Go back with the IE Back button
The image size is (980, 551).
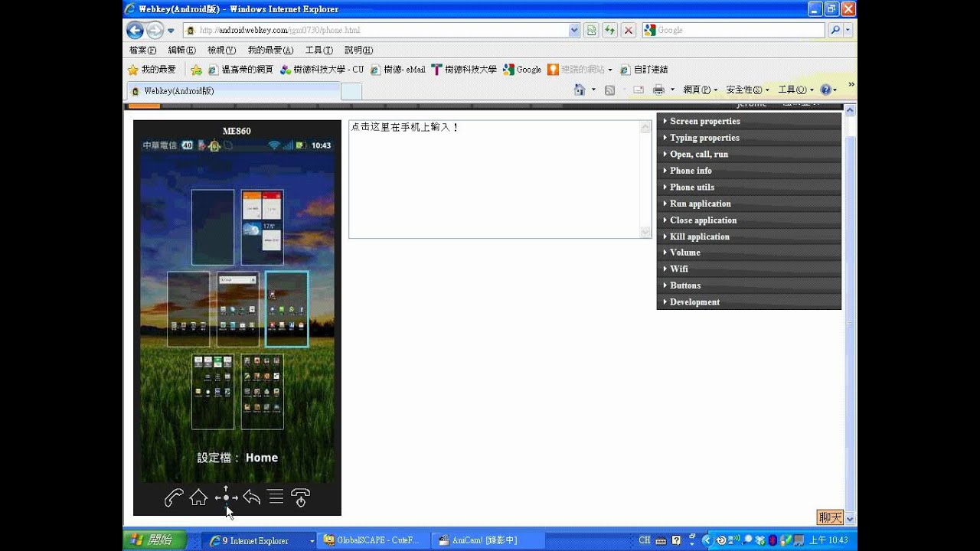tap(136, 31)
